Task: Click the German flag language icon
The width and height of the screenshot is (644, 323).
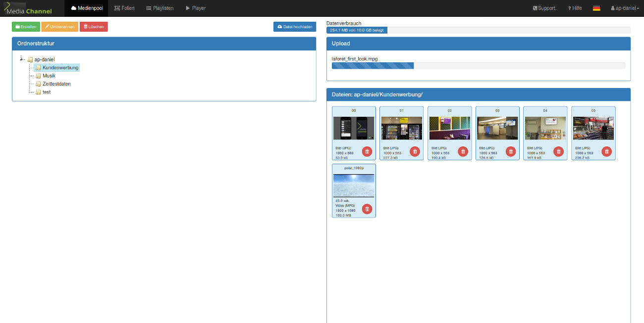Action: (x=596, y=8)
